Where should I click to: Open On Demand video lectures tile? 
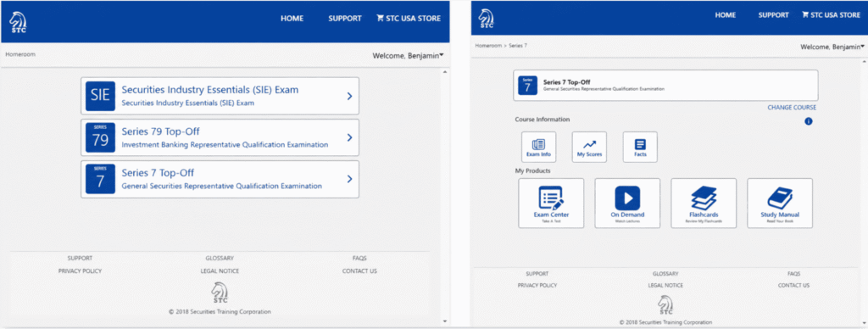(627, 204)
